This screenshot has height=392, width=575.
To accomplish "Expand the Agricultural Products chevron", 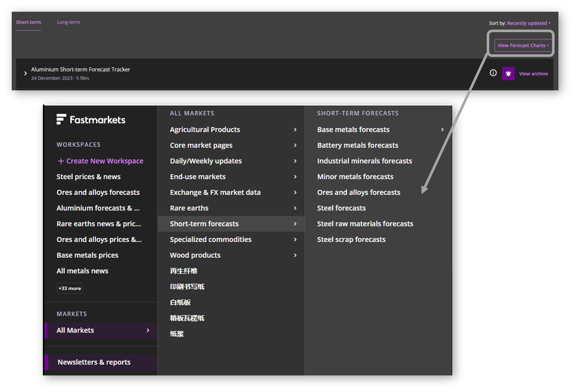I will [295, 130].
